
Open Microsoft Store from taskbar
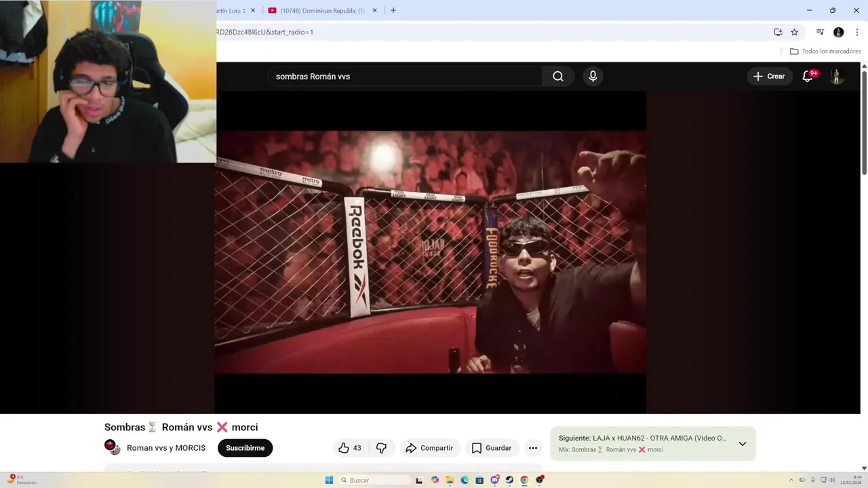(x=480, y=480)
